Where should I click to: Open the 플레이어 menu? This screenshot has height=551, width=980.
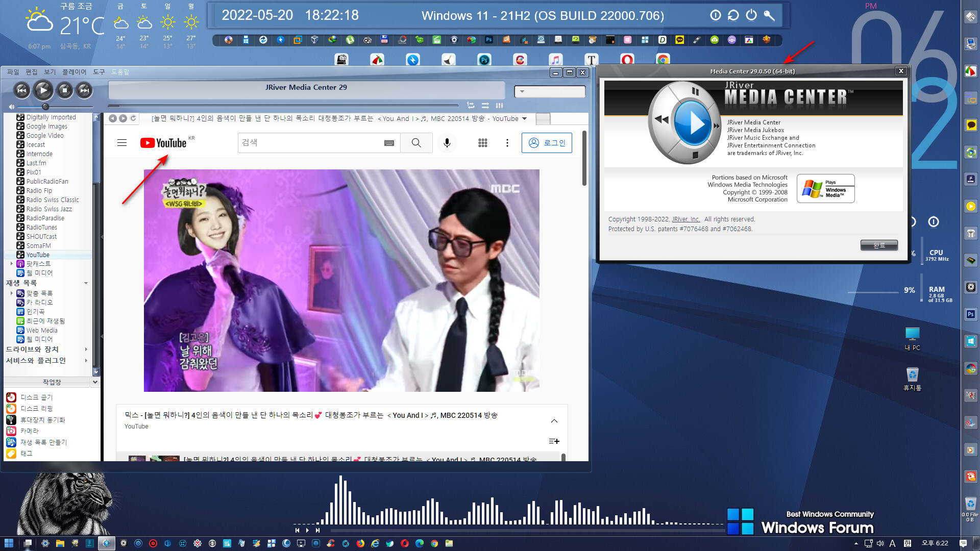(x=75, y=72)
